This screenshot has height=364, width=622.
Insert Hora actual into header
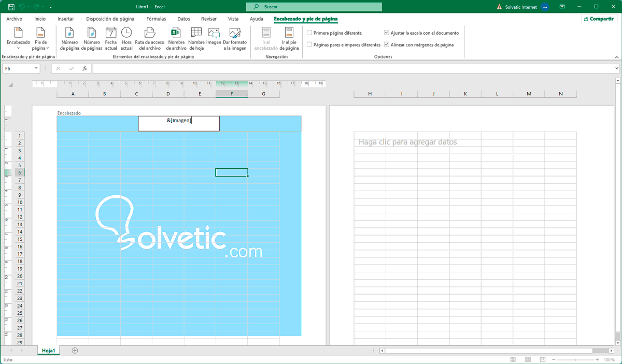pyautogui.click(x=126, y=39)
